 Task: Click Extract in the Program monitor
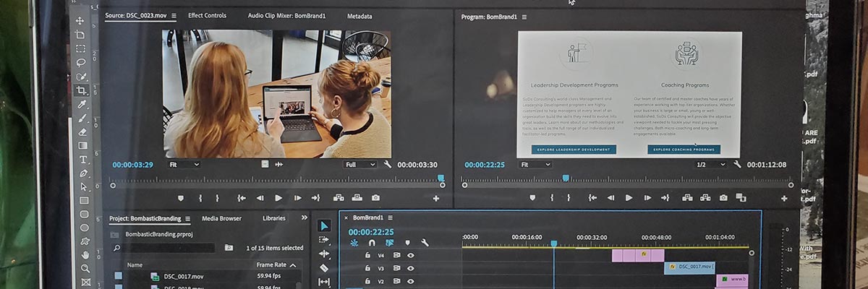pyautogui.click(x=706, y=197)
